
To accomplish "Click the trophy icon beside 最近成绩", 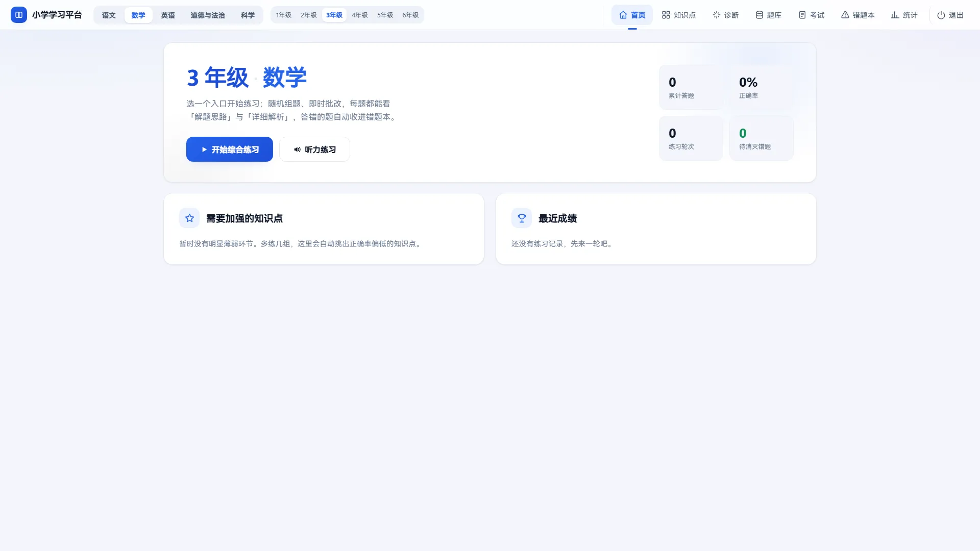I will 522,218.
